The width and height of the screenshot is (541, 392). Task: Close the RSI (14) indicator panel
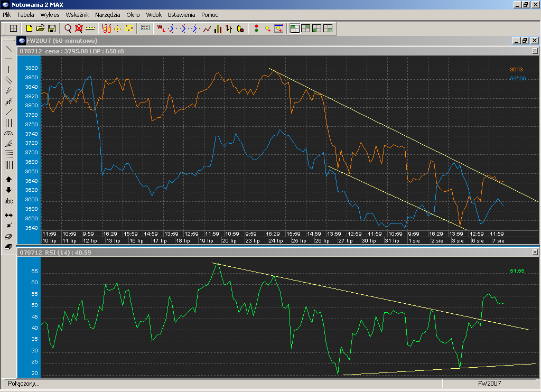click(535, 253)
